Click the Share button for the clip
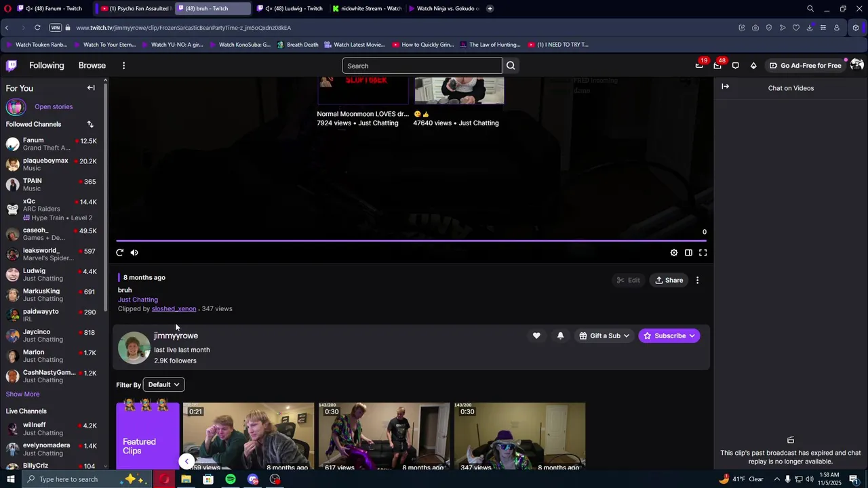The height and width of the screenshot is (488, 868). pos(669,280)
